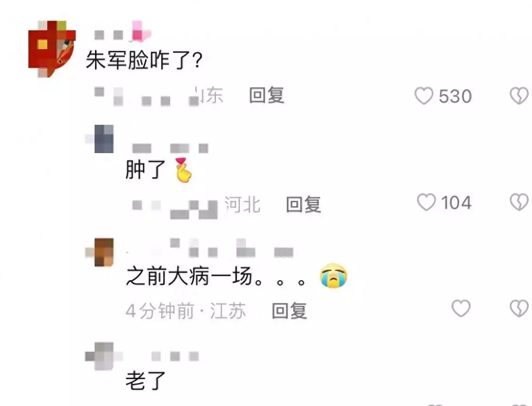
Task: Open blurred username above 朱军脸咋了 comment
Action: (123, 33)
